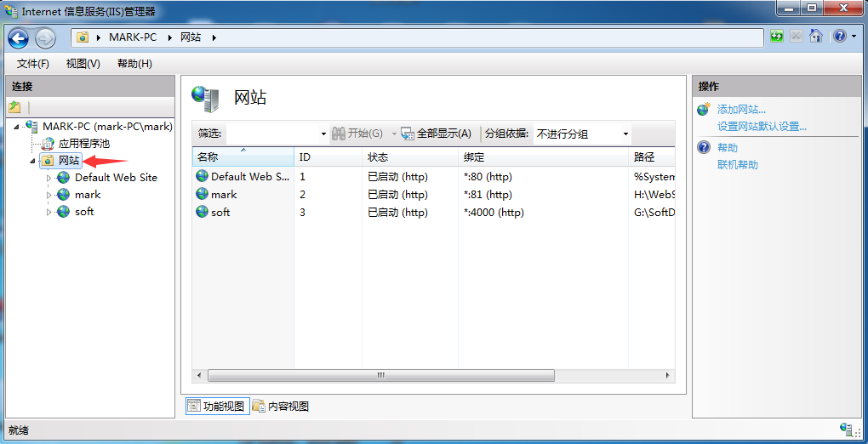The width and height of the screenshot is (868, 444).
Task: Switch to the 内容视图 tab
Action: (x=281, y=407)
